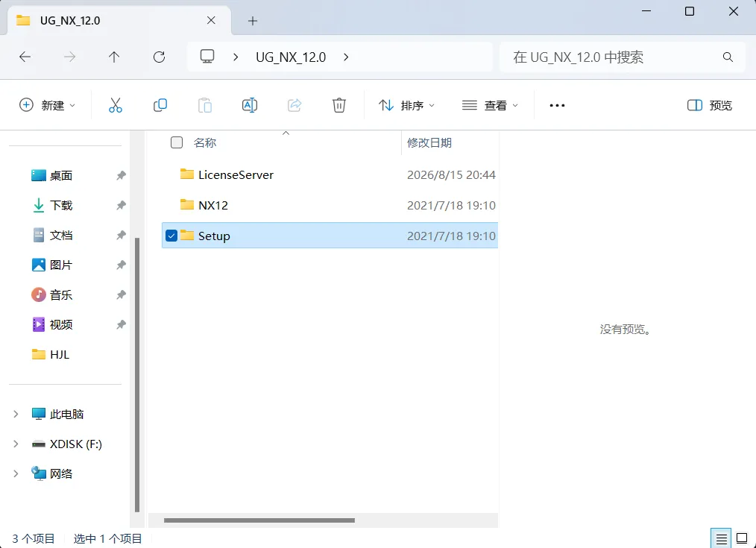756x548 pixels.
Task: Expand the 网络 tree node
Action: 16,473
